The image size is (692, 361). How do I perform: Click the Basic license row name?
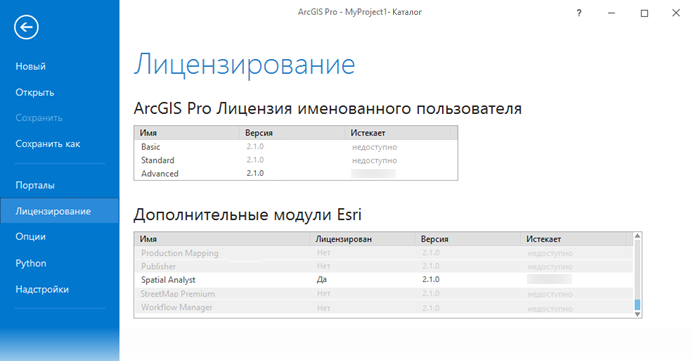pos(150,147)
